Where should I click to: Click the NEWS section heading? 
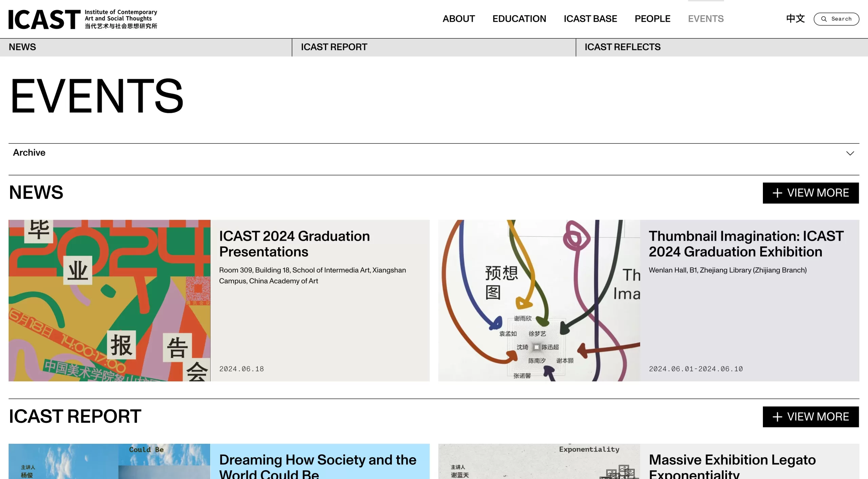pos(36,192)
